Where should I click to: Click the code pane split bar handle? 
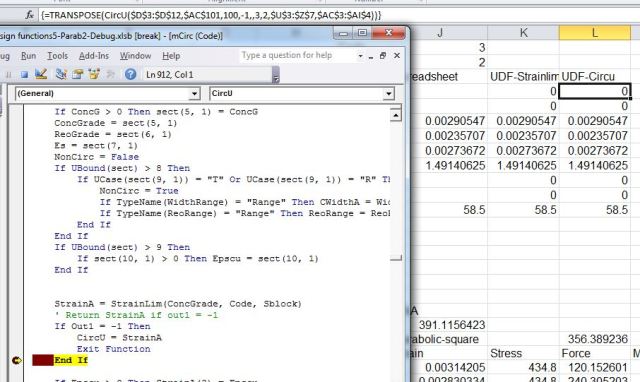tap(396, 258)
